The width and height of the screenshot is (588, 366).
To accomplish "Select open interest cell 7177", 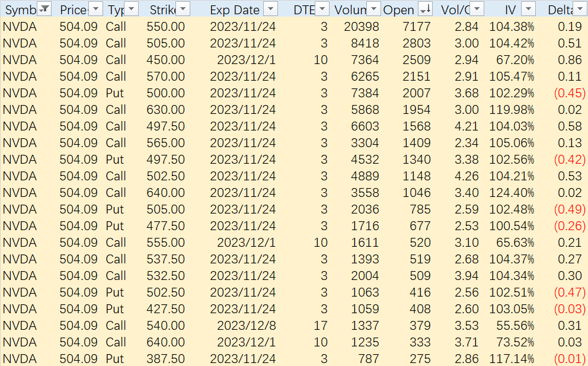I will click(417, 27).
